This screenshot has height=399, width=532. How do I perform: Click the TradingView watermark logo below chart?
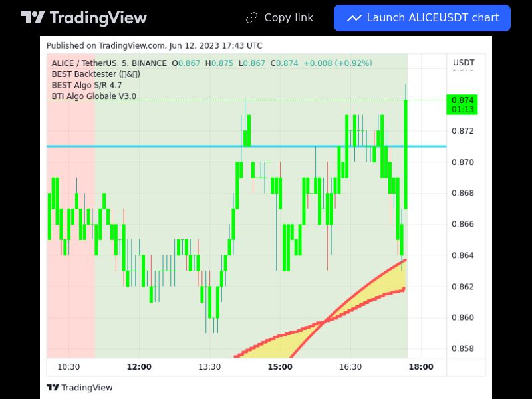pyautogui.click(x=79, y=388)
